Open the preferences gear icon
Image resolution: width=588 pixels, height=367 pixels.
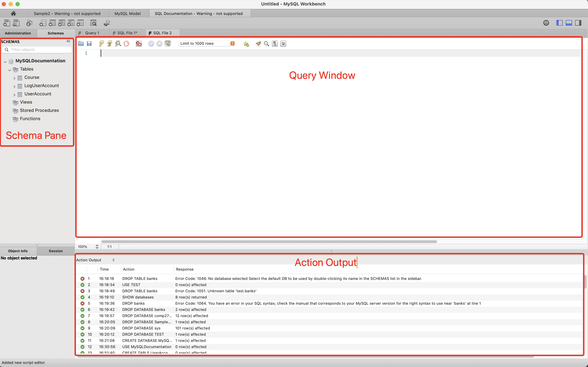(x=546, y=23)
